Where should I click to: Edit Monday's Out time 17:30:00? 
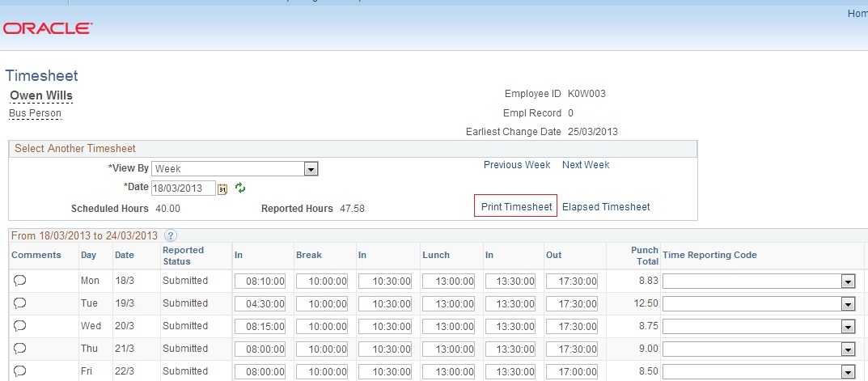(572, 282)
